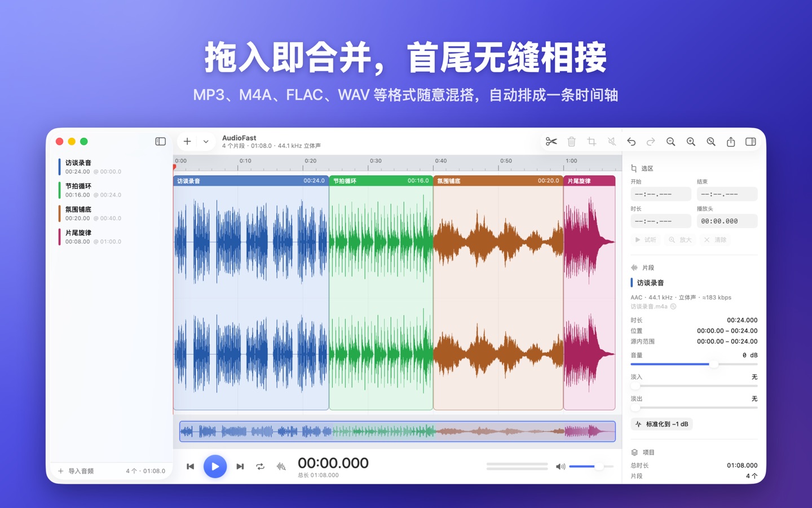Viewport: 812px width, 508px height.
Task: Click the 开始 start time field
Action: pos(660,194)
